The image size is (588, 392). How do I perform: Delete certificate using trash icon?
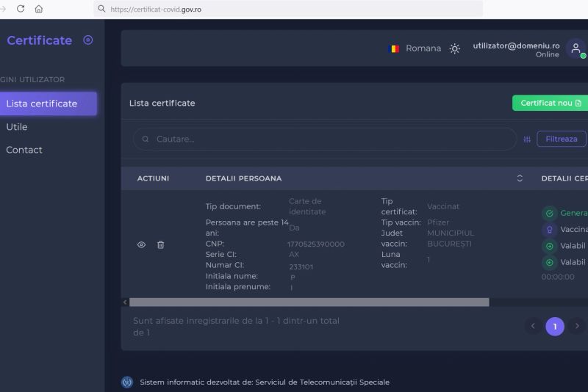coord(161,244)
